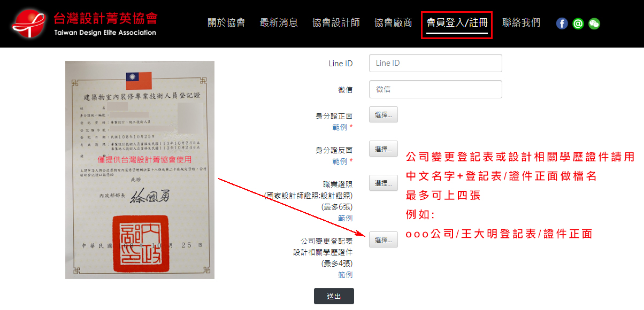Go to 最新消息 in the navigation
Screen dimensions: 644x310
279,22
